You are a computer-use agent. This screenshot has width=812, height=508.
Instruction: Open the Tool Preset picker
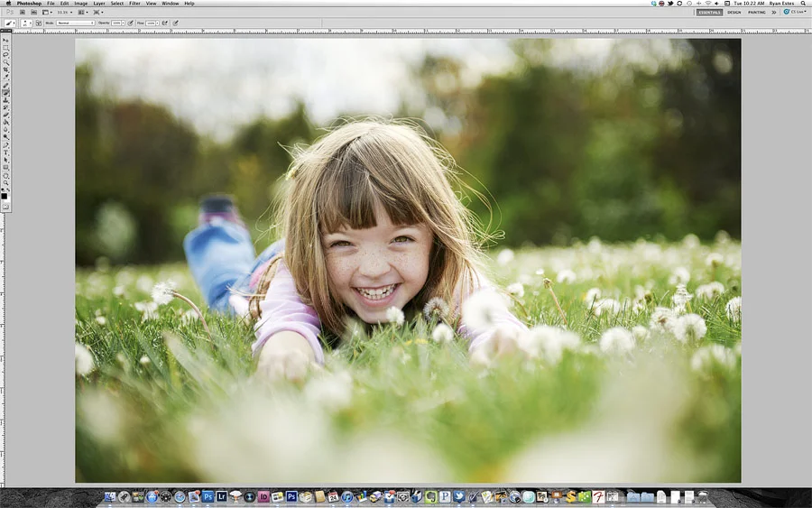click(10, 23)
